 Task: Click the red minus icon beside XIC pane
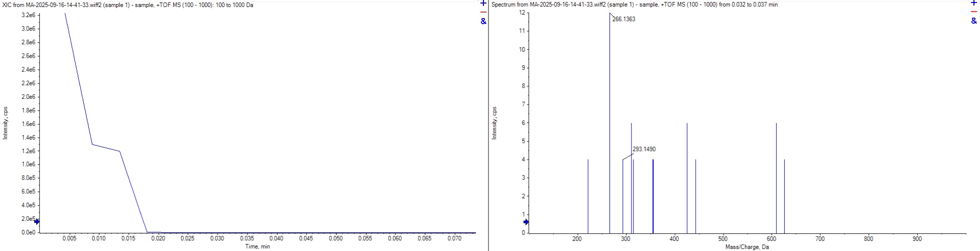pyautogui.click(x=483, y=12)
